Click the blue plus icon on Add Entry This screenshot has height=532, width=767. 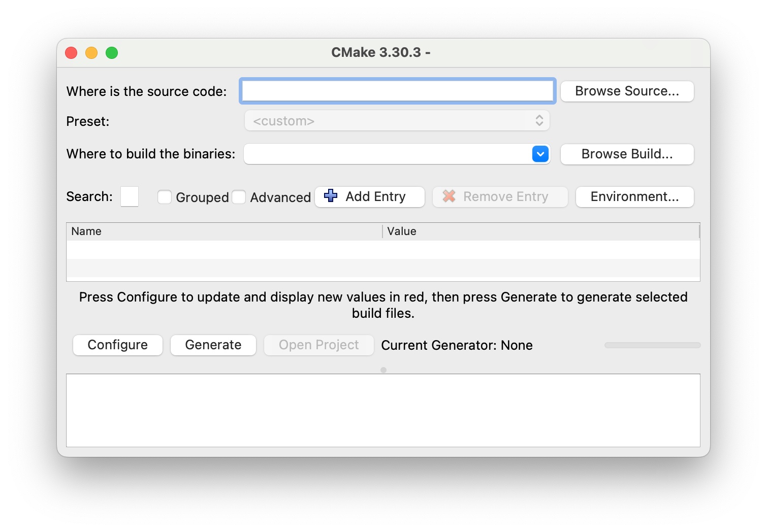(331, 195)
